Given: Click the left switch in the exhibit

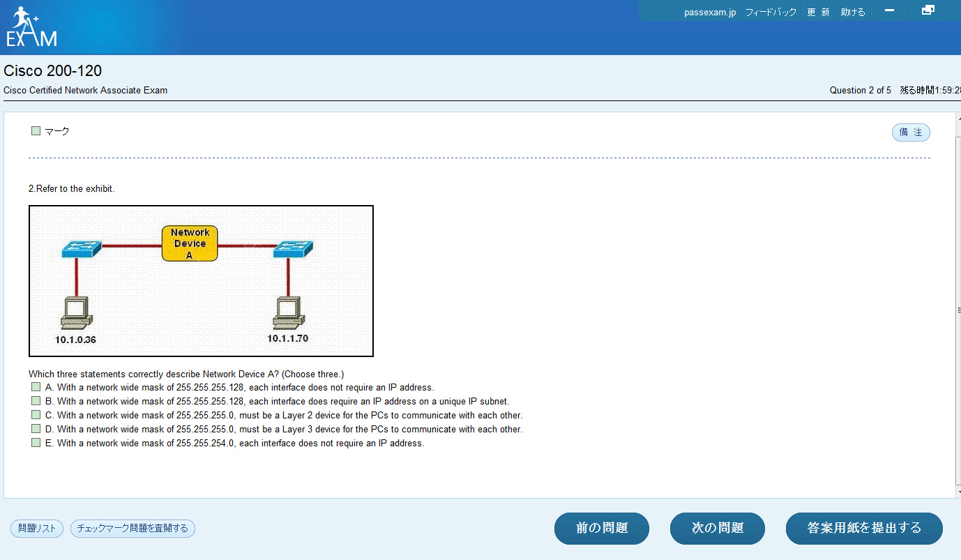Looking at the screenshot, I should 81,248.
